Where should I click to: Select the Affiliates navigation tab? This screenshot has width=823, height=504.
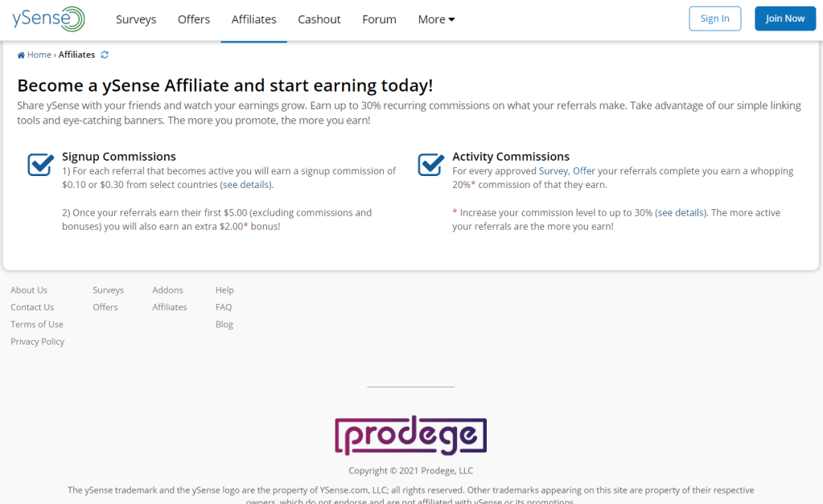point(253,19)
